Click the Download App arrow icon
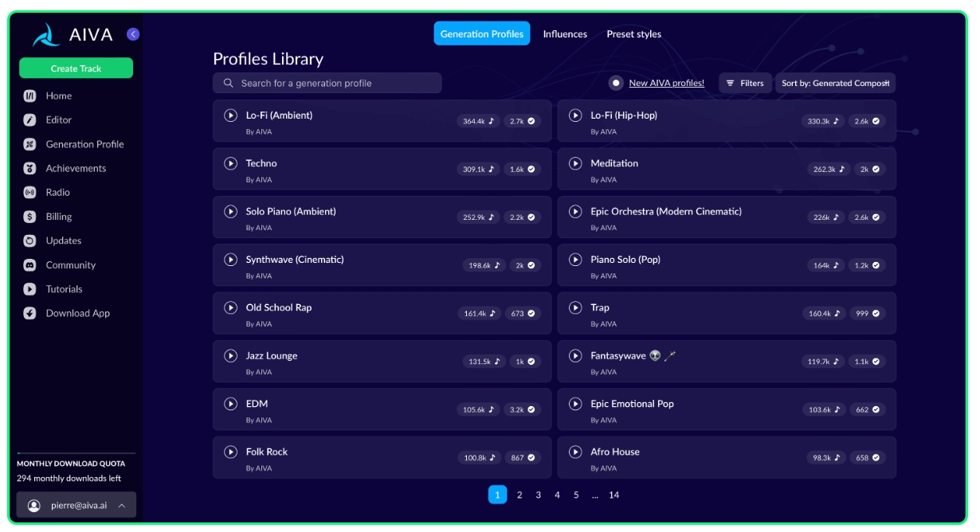980x532 pixels. [x=29, y=313]
